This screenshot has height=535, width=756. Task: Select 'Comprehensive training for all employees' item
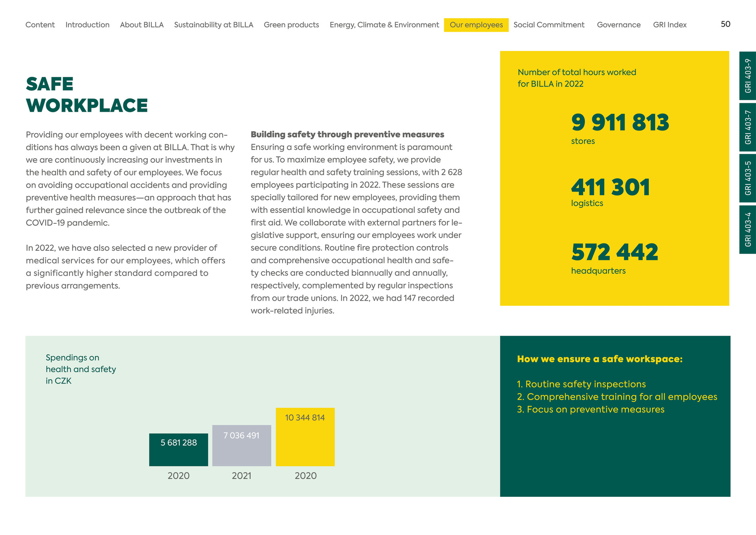(x=617, y=397)
